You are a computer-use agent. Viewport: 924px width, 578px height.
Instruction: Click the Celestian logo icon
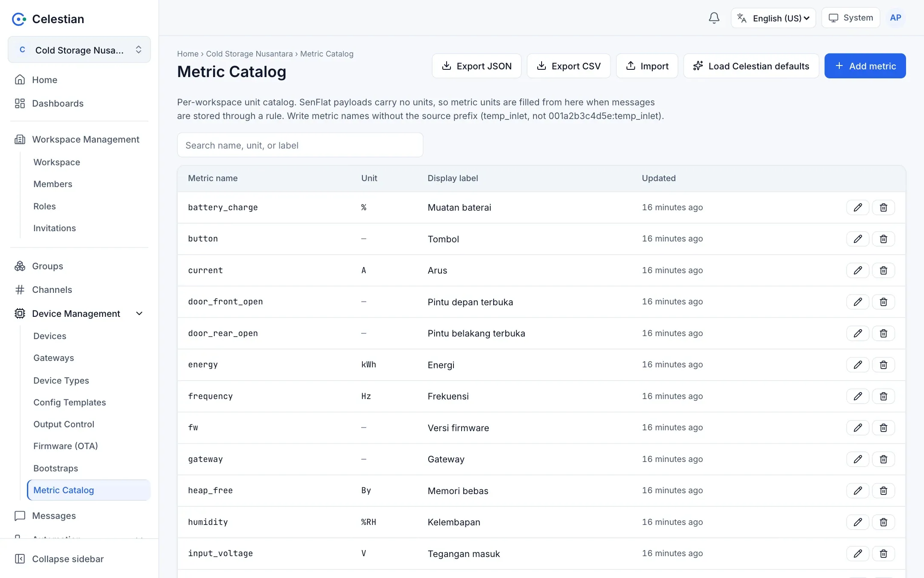click(19, 19)
